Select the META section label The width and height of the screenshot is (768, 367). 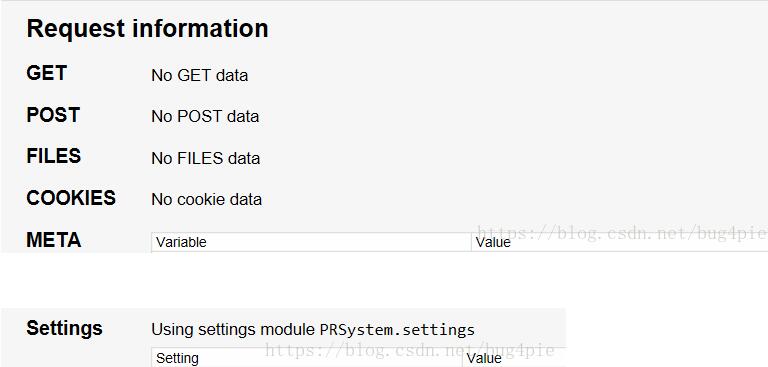(54, 240)
